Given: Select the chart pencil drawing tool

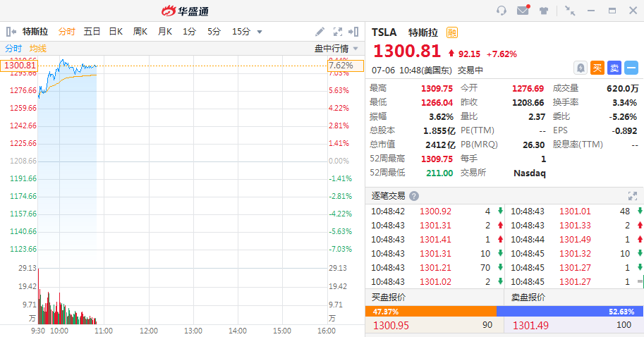Looking at the screenshot, I should [x=320, y=32].
